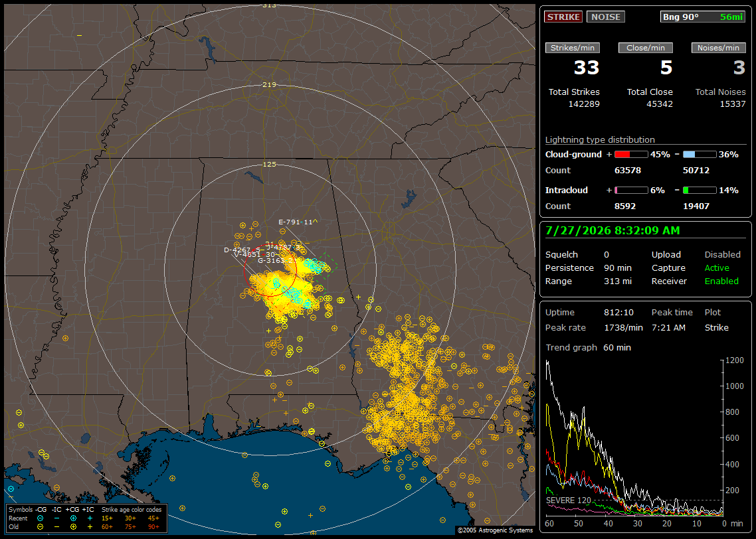Click the old +IC yellow plus symbol
Viewport: 756px width, 539px height.
[90, 527]
